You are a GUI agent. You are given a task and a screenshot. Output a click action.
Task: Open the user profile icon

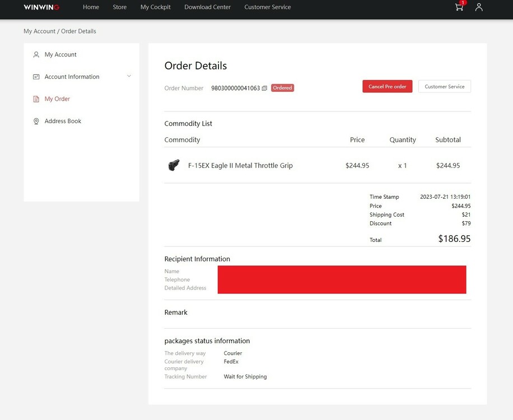479,7
